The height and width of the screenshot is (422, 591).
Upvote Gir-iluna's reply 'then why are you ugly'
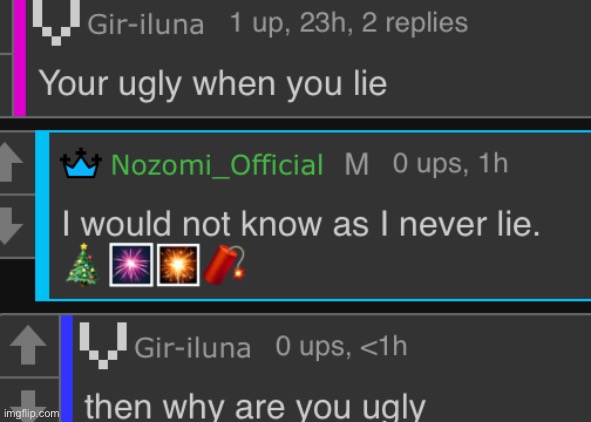click(28, 345)
